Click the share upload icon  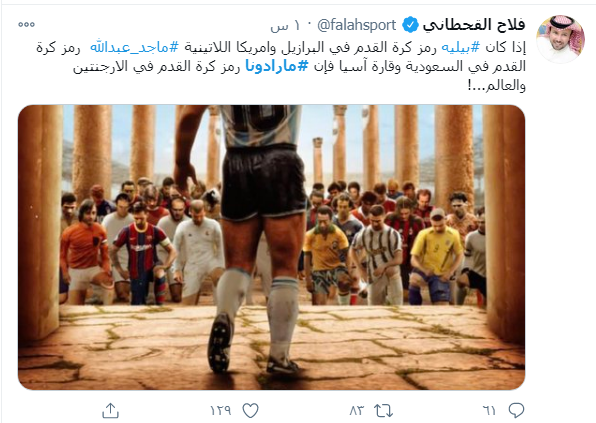111,410
